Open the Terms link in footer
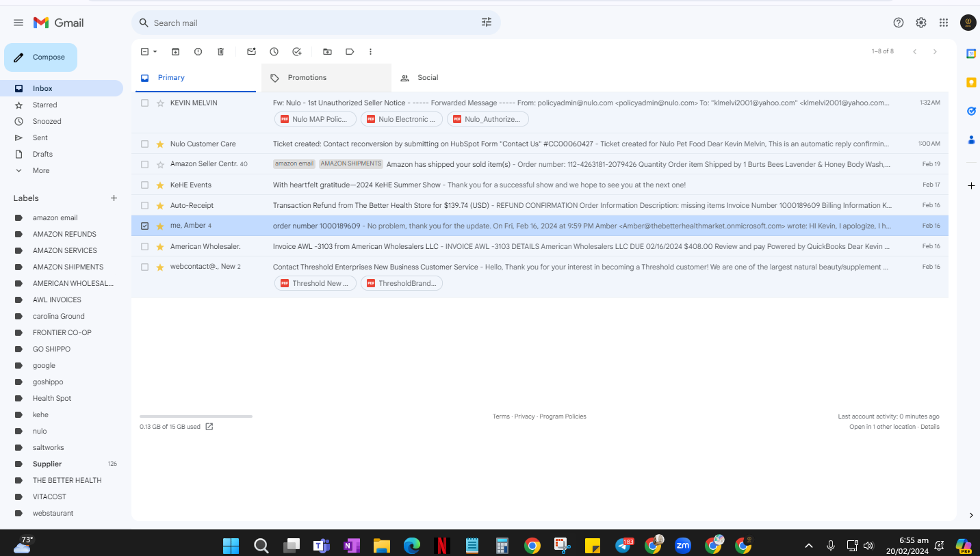This screenshot has width=980, height=556. pyautogui.click(x=501, y=416)
